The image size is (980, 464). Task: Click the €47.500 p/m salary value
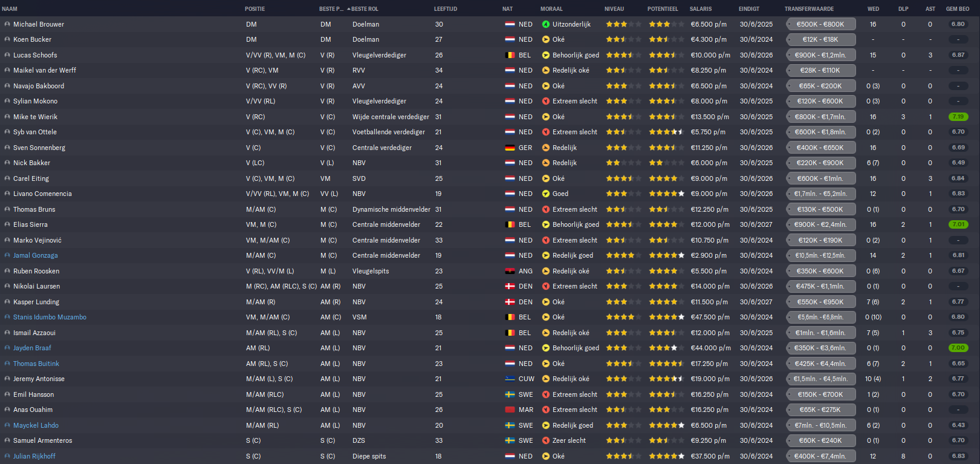pos(710,317)
